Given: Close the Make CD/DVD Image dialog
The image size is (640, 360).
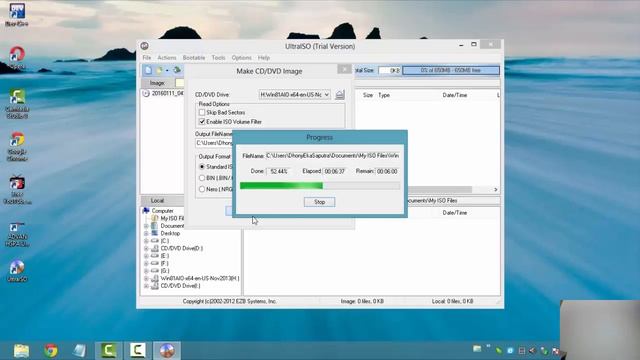Looking at the screenshot, I should point(344,69).
